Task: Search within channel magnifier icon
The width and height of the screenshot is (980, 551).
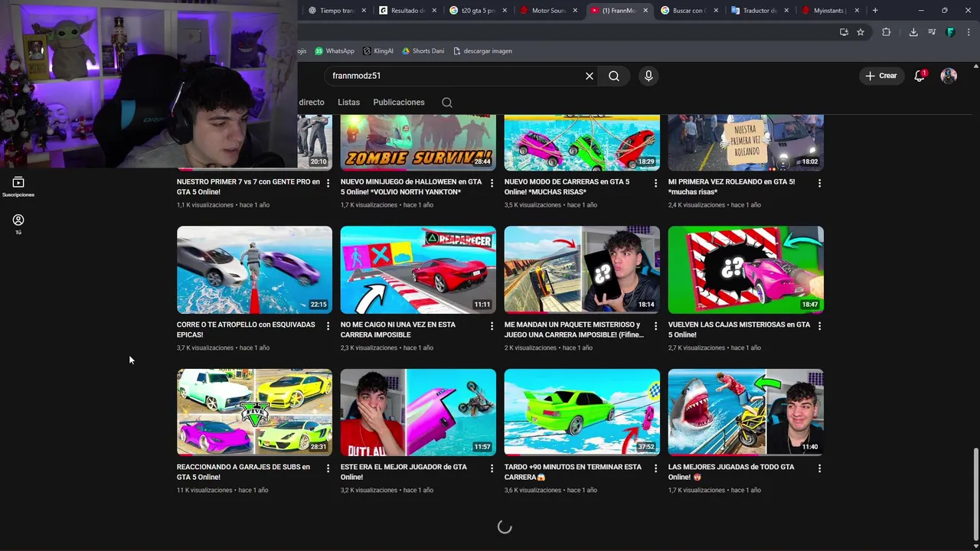Action: [447, 103]
